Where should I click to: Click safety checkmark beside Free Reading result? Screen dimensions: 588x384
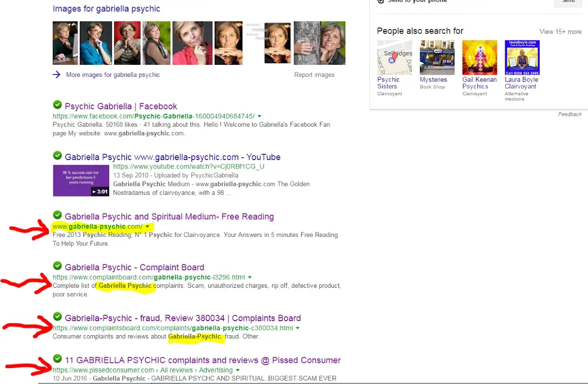click(x=57, y=215)
